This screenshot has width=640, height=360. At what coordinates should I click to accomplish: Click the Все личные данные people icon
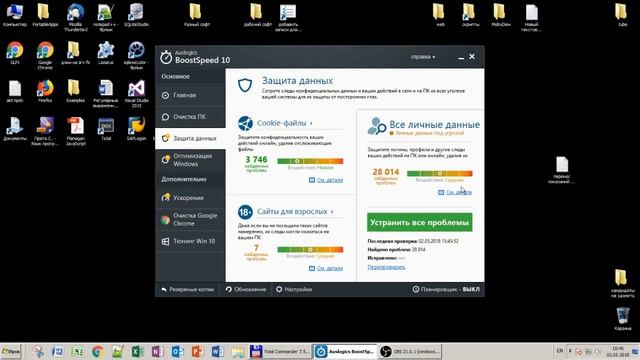(x=376, y=126)
